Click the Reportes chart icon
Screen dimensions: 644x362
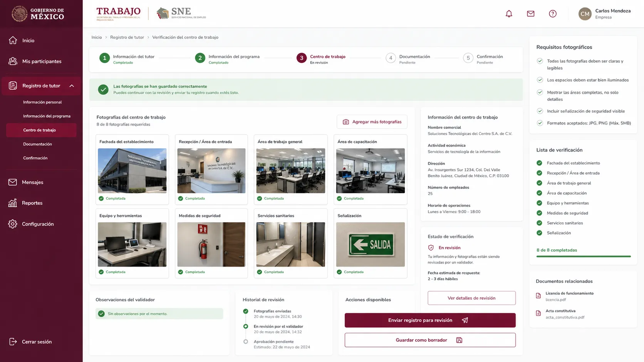[13, 203]
